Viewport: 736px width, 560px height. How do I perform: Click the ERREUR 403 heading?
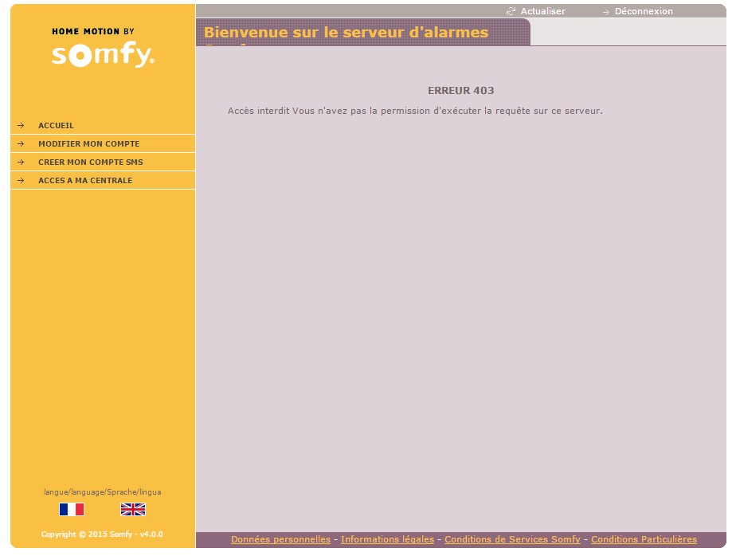(460, 91)
